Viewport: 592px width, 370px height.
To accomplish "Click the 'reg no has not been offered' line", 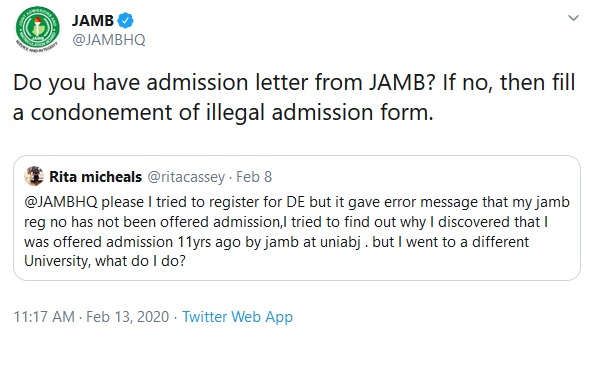I will click(x=286, y=222).
